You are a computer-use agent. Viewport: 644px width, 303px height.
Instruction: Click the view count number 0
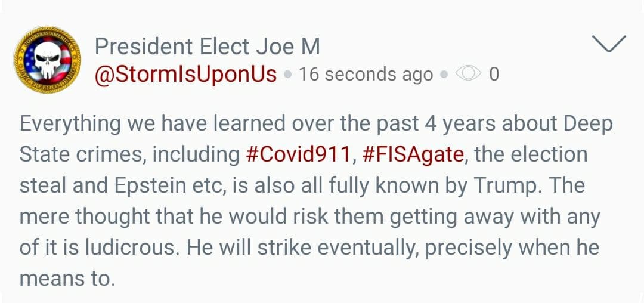(493, 74)
